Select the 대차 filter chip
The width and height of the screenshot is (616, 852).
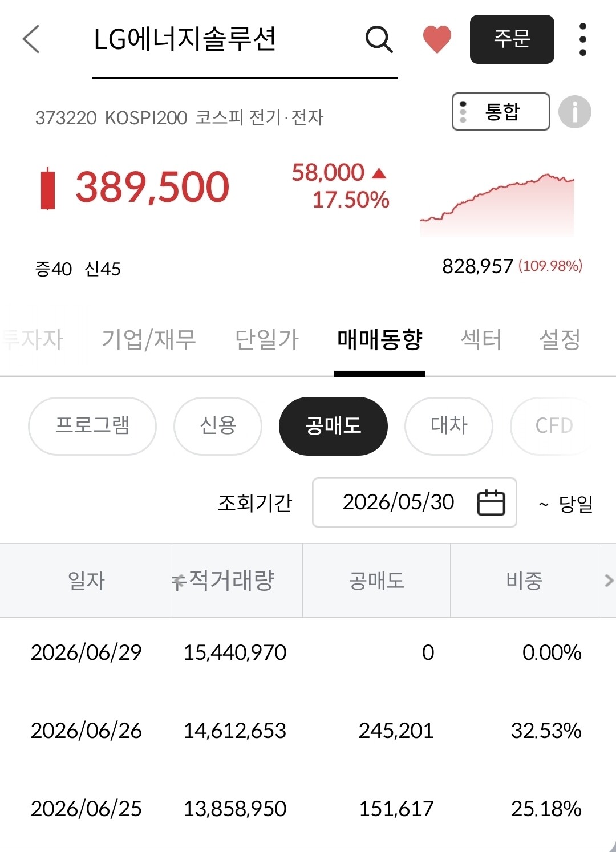(449, 426)
